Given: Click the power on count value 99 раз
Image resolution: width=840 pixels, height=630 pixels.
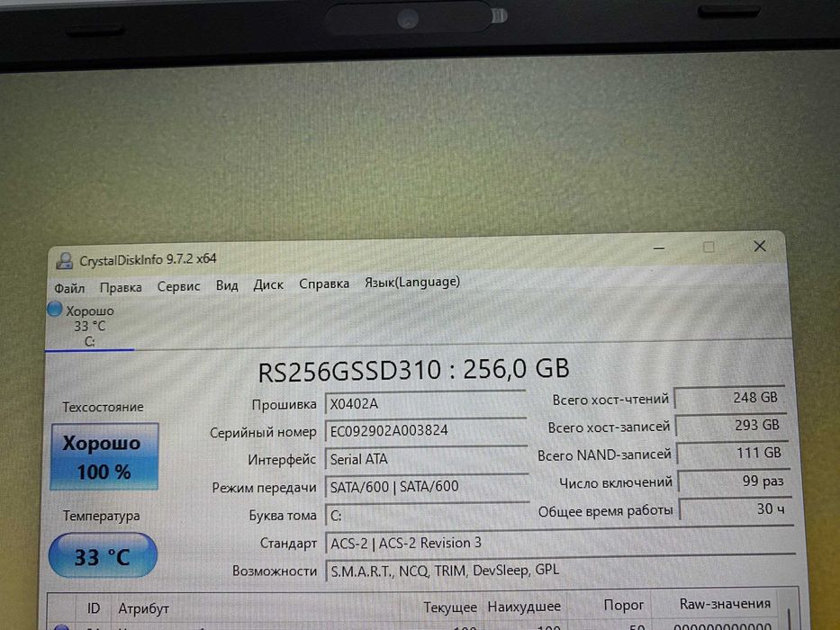Looking at the screenshot, I should (x=735, y=481).
